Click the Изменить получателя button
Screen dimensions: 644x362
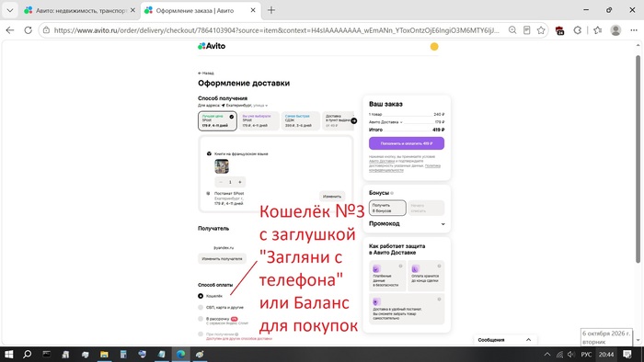[223, 259]
